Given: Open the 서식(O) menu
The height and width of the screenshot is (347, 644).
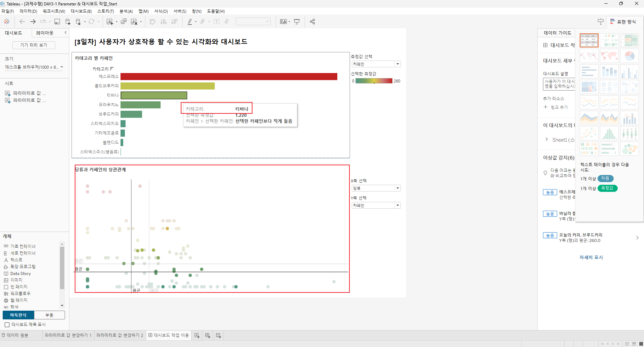Looking at the screenshot, I should point(161,11).
